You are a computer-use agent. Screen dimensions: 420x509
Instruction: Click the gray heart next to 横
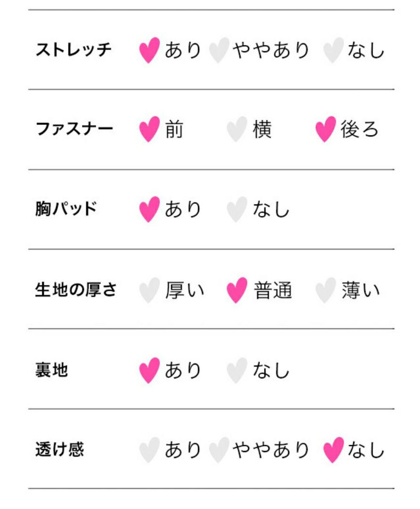pos(237,129)
